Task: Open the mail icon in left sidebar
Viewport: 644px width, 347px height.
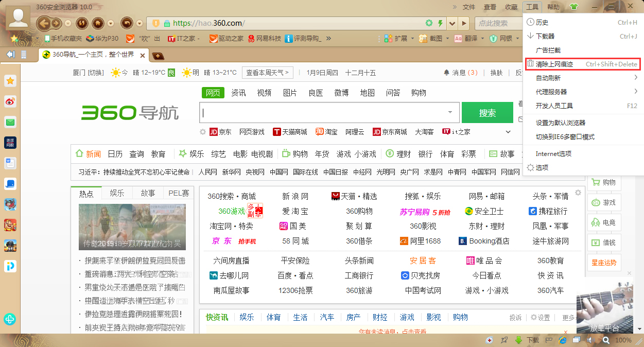Action: (x=10, y=122)
